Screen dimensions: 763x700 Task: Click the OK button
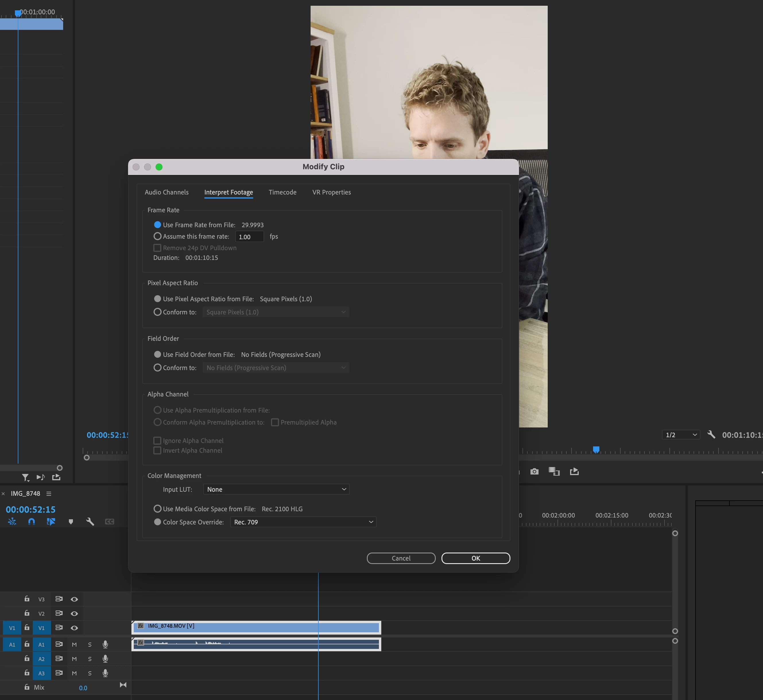pos(475,558)
